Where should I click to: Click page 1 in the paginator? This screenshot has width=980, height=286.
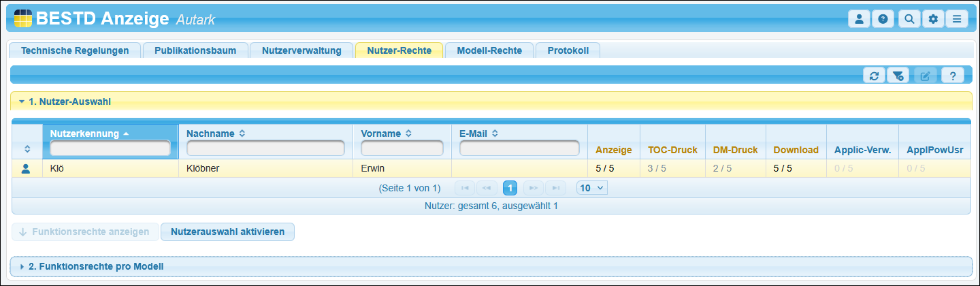pos(510,188)
